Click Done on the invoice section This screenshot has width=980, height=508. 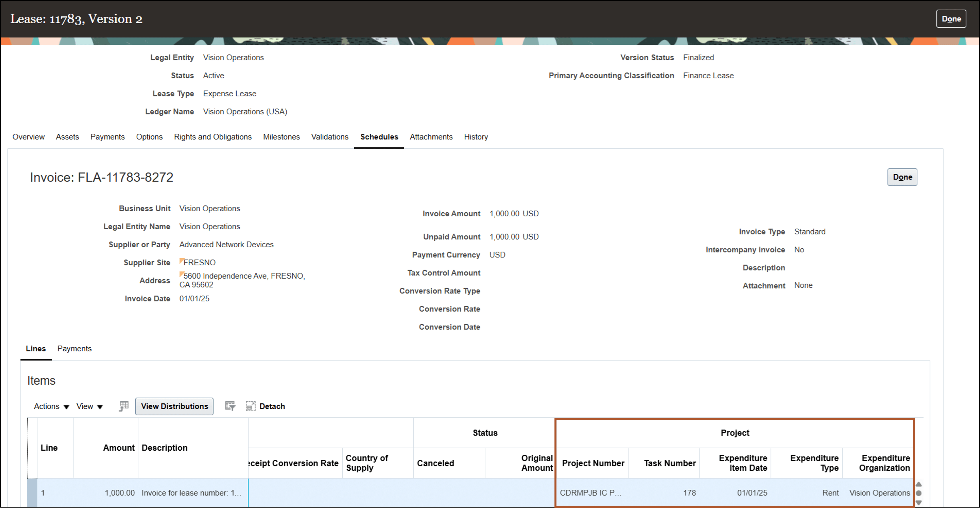tap(902, 177)
